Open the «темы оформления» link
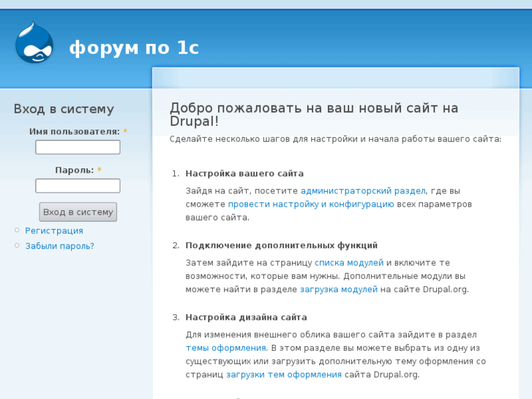 pos(225,348)
